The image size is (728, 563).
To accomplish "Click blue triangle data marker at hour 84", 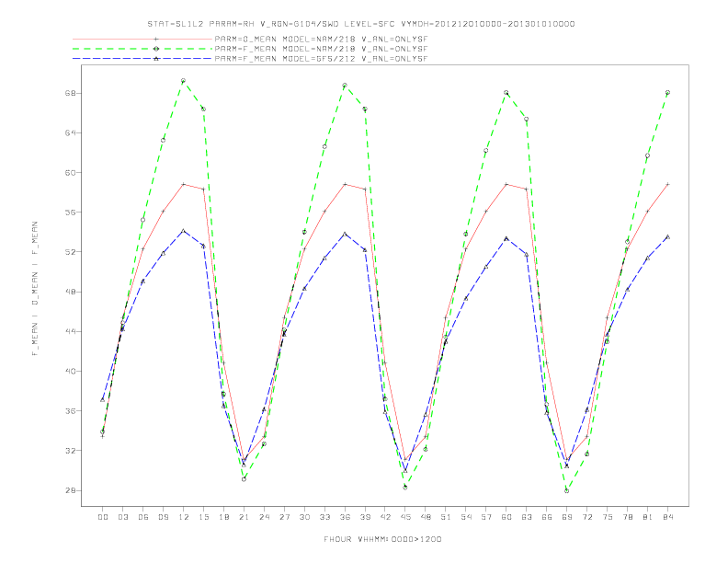I will [x=668, y=237].
